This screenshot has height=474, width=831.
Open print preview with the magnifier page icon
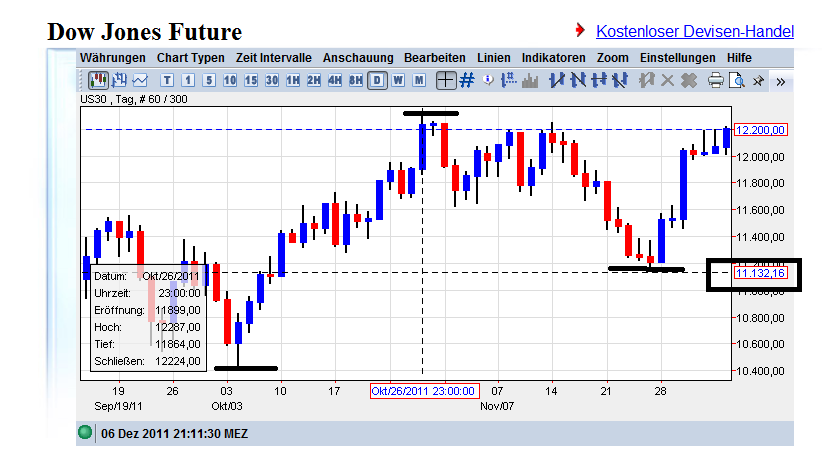pos(737,81)
